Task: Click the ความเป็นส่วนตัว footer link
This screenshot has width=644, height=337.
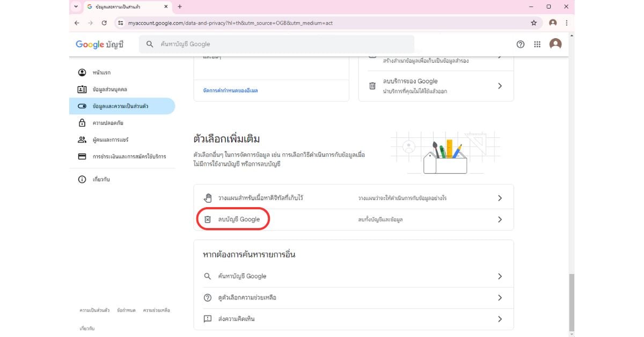Action: pos(94,310)
